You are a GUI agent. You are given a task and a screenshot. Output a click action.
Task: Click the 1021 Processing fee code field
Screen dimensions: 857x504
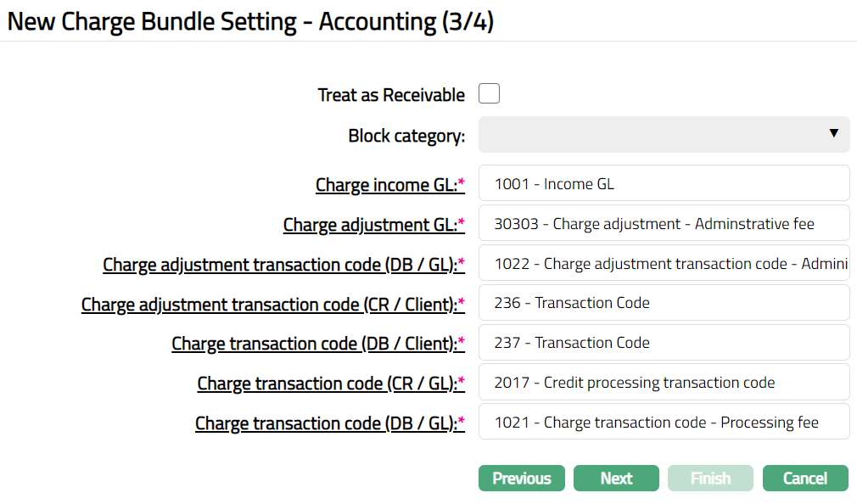point(664,423)
